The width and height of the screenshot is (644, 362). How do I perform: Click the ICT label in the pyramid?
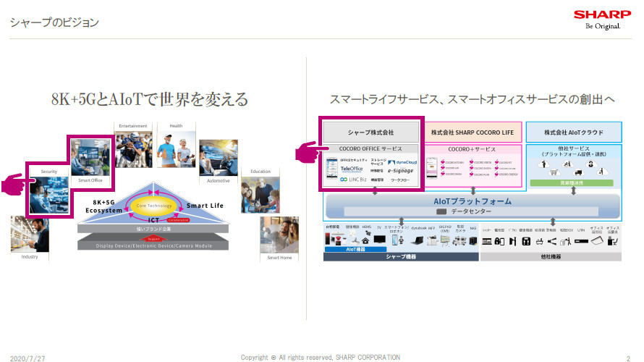pos(153,220)
